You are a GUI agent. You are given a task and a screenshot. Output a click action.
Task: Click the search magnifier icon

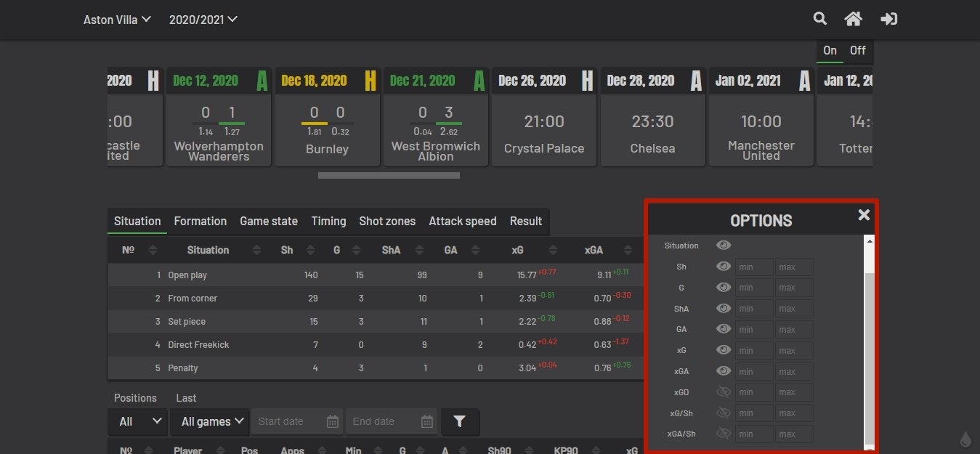(x=819, y=19)
